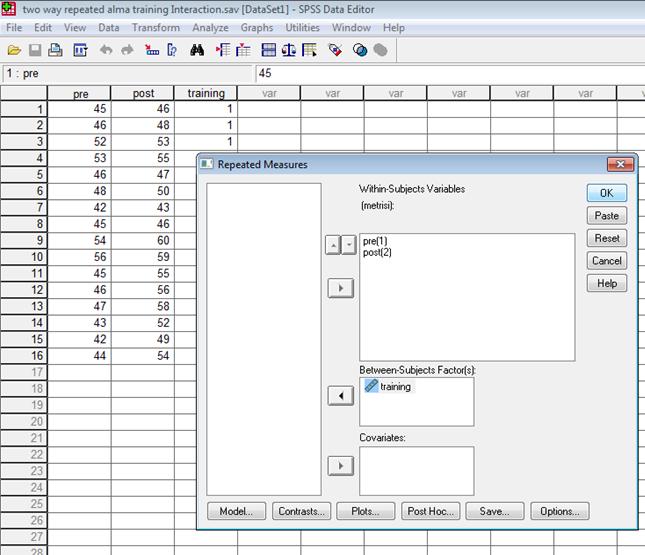The image size is (645, 555).
Task: Open the Edit menu
Action: click(43, 28)
